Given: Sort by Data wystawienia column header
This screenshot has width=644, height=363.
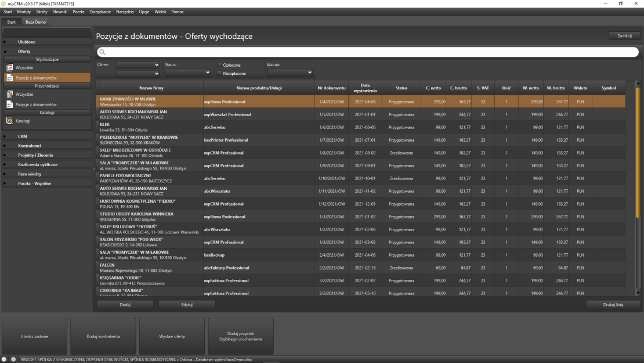Looking at the screenshot, I should [365, 88].
